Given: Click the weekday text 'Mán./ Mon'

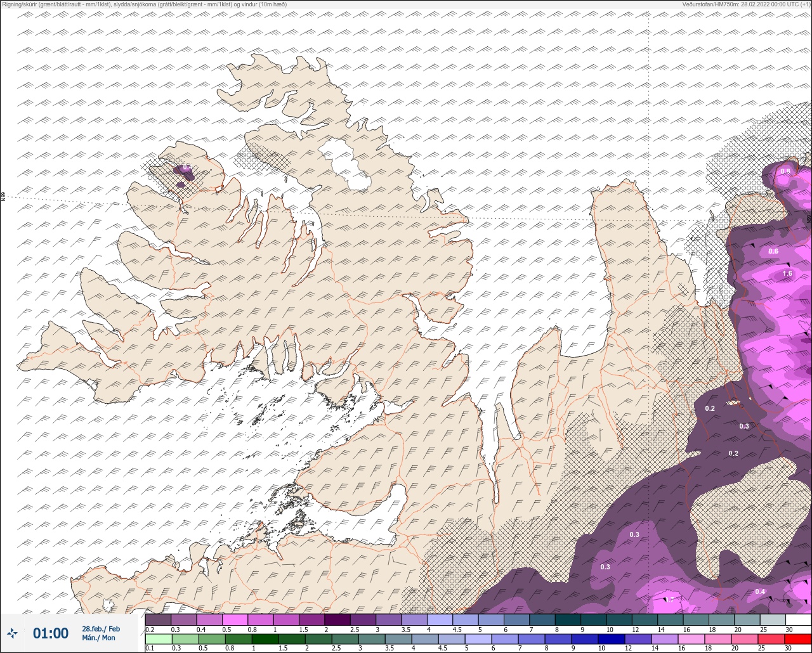Looking at the screenshot, I should point(98,638).
